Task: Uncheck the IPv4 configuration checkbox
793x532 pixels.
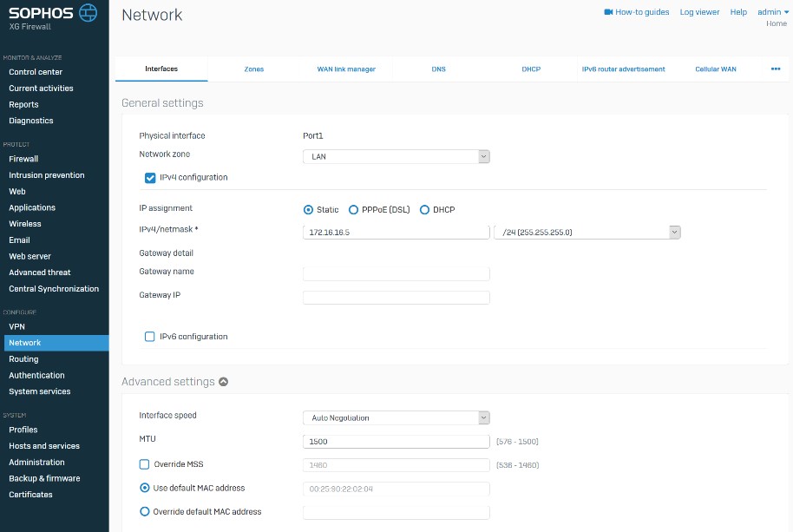Action: (x=150, y=177)
